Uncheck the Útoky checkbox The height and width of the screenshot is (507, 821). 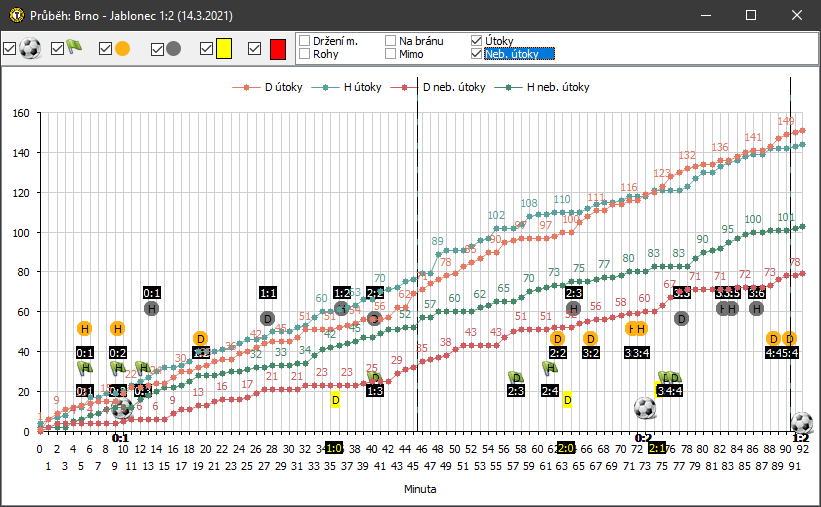click(x=476, y=41)
